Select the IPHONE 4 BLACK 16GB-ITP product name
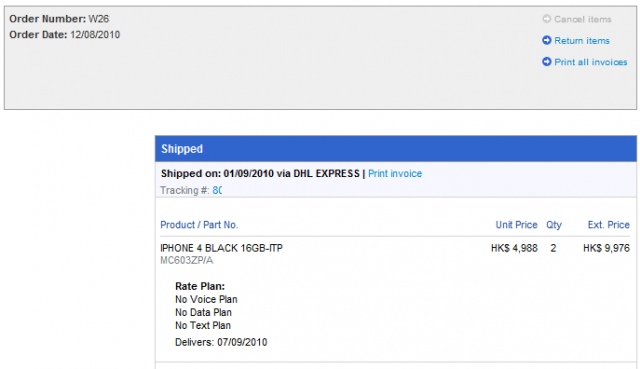The height and width of the screenshot is (369, 640). pos(221,248)
